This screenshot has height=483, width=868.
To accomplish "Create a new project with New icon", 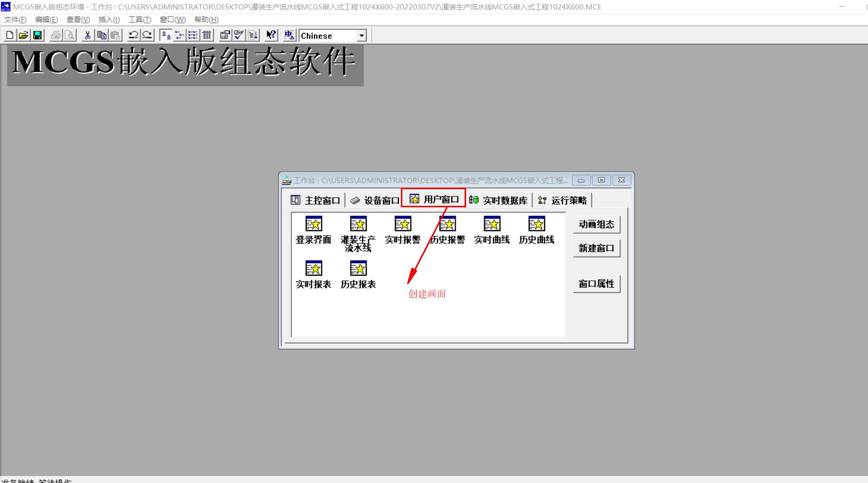I will [10, 35].
